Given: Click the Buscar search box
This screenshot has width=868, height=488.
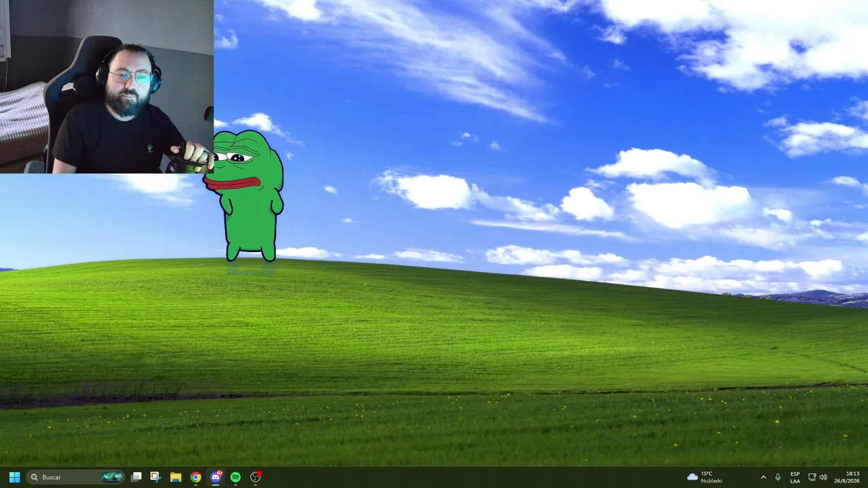Looking at the screenshot, I should (76, 477).
